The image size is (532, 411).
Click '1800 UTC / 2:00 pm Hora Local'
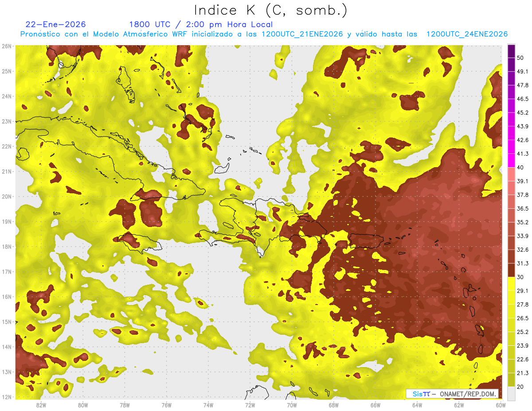point(201,24)
